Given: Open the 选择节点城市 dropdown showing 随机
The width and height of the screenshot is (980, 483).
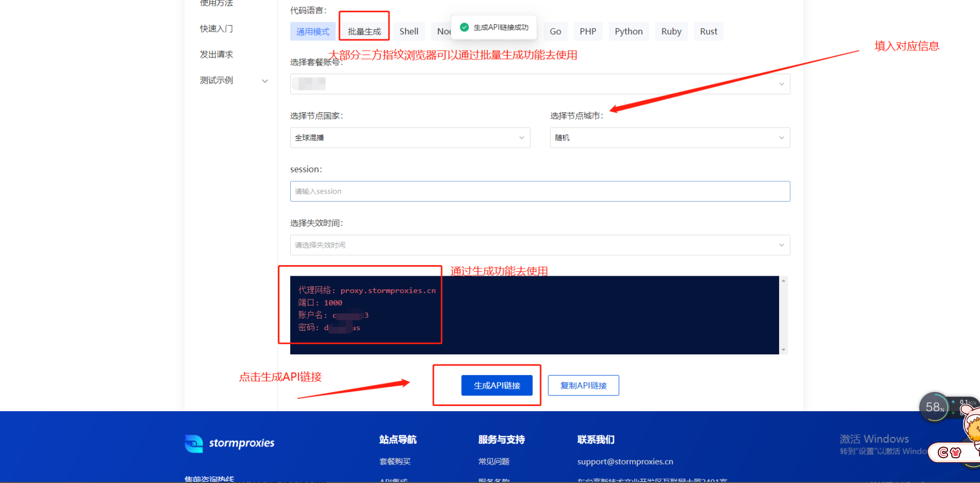Looking at the screenshot, I should coord(670,138).
